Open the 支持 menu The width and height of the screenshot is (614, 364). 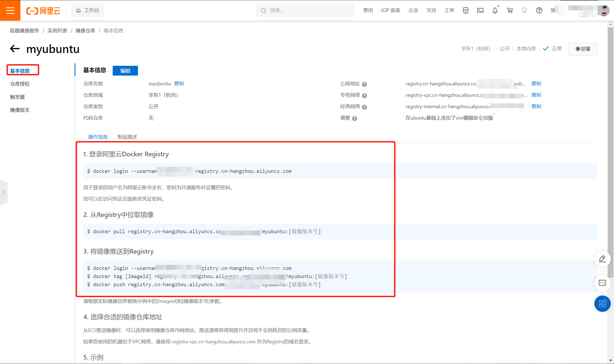[x=431, y=10]
